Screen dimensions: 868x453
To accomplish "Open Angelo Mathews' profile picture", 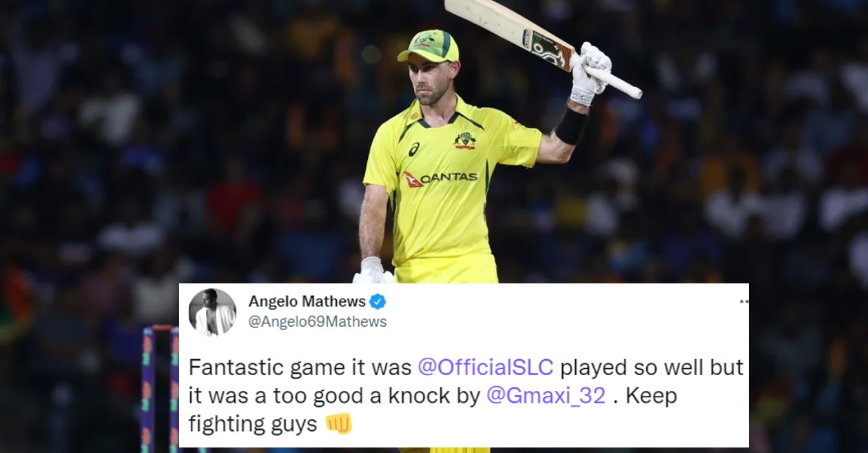I will pyautogui.click(x=212, y=312).
